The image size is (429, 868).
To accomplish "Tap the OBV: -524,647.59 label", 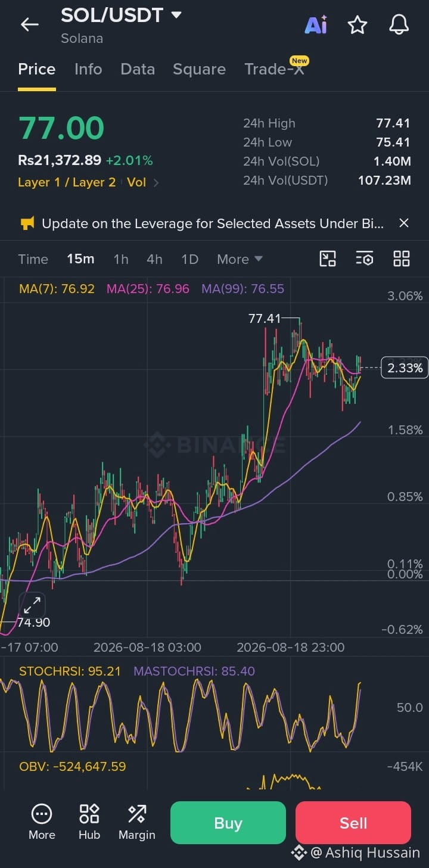I will click(73, 767).
